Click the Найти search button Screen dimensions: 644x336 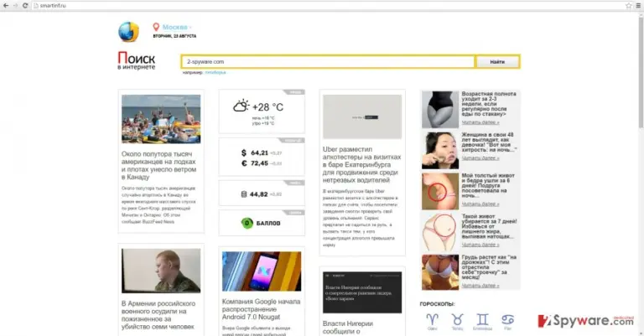(x=497, y=61)
